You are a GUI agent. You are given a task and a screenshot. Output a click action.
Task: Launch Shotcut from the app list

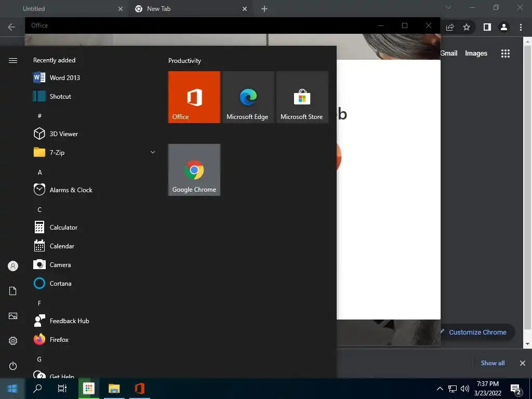pos(94,96)
